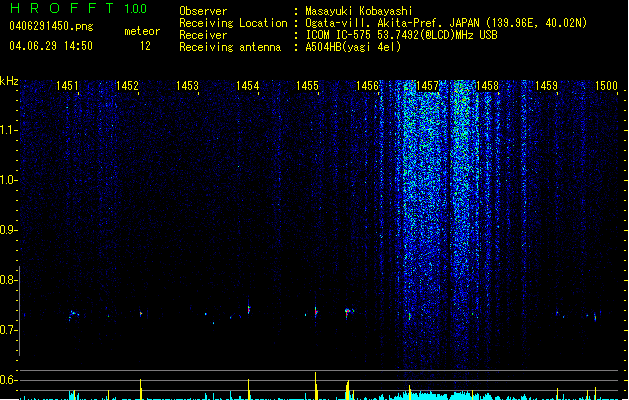The image size is (629, 400).
Task: Click the kHz axis unit label
Action: pyautogui.click(x=9, y=81)
